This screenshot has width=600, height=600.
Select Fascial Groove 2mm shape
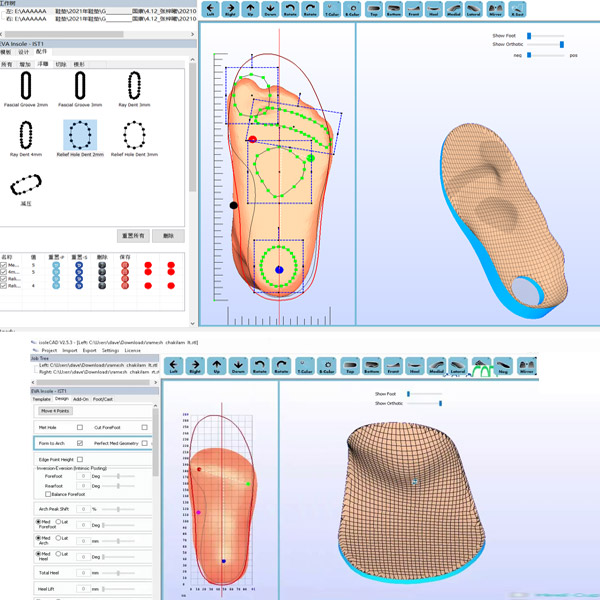pos(26,89)
